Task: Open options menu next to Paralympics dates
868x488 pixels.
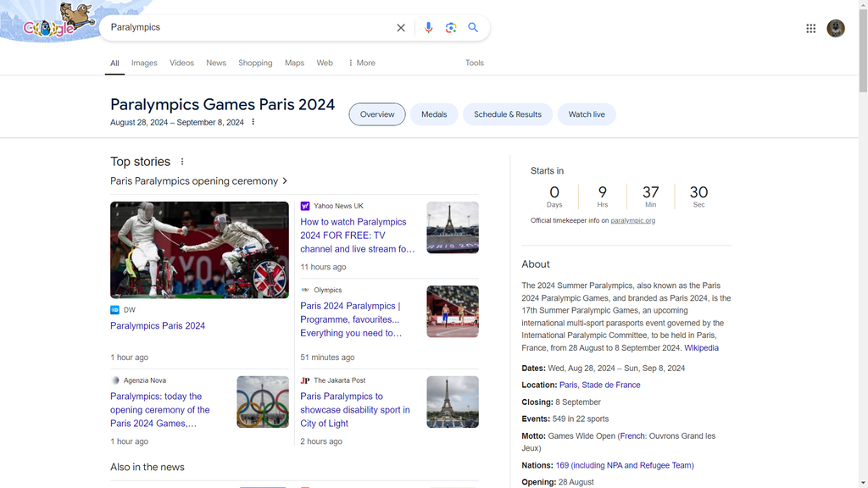Action: pyautogui.click(x=253, y=122)
